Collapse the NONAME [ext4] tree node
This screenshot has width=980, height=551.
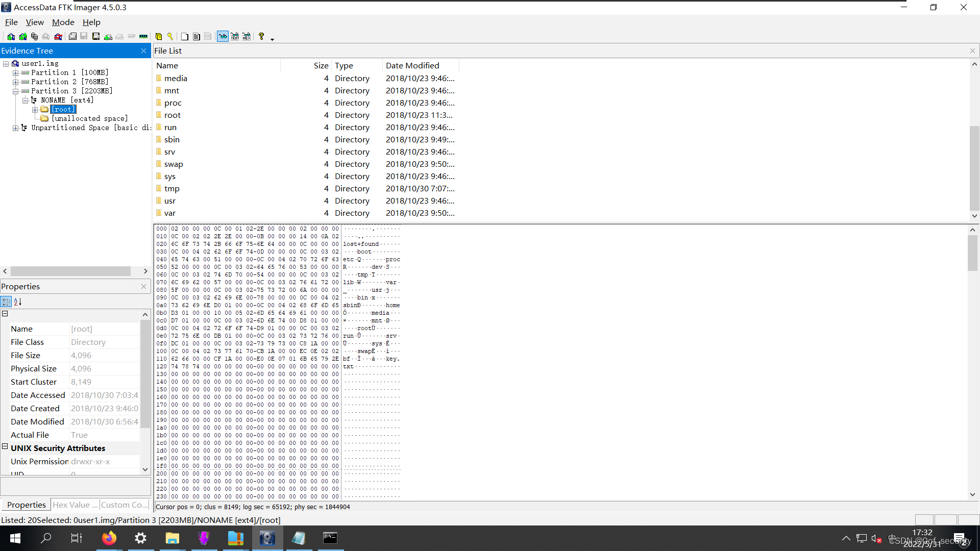(25, 101)
